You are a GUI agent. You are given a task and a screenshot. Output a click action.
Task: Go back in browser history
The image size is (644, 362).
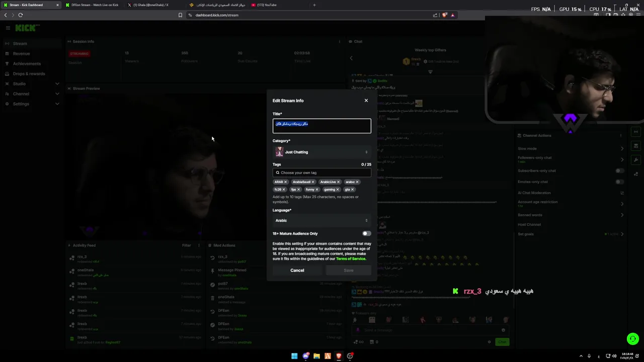click(x=6, y=15)
